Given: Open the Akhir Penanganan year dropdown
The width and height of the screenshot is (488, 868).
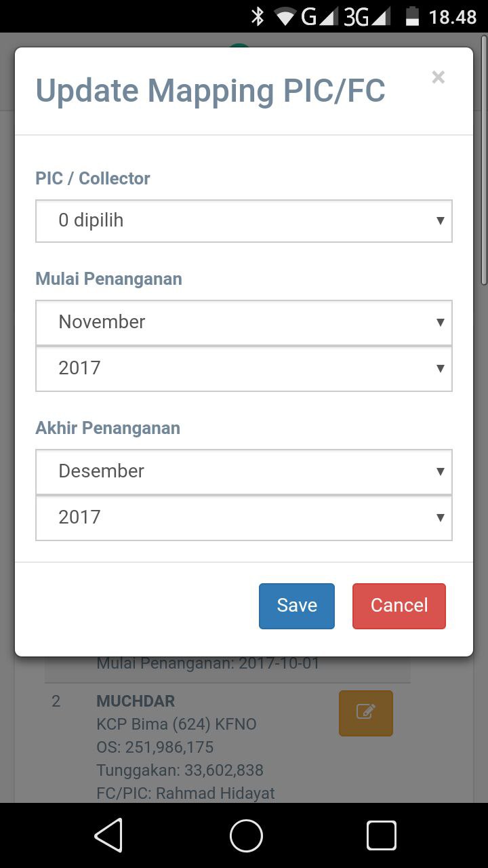Looking at the screenshot, I should point(243,517).
